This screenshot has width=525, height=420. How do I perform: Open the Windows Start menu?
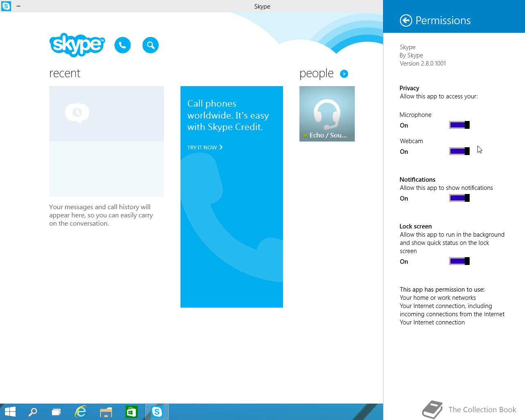tap(10, 412)
